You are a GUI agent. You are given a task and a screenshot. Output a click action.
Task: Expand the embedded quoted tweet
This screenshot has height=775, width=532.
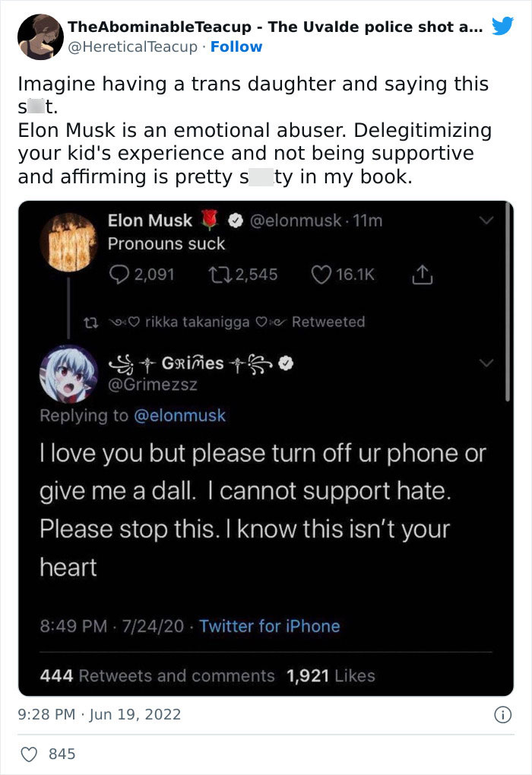[x=266, y=441]
